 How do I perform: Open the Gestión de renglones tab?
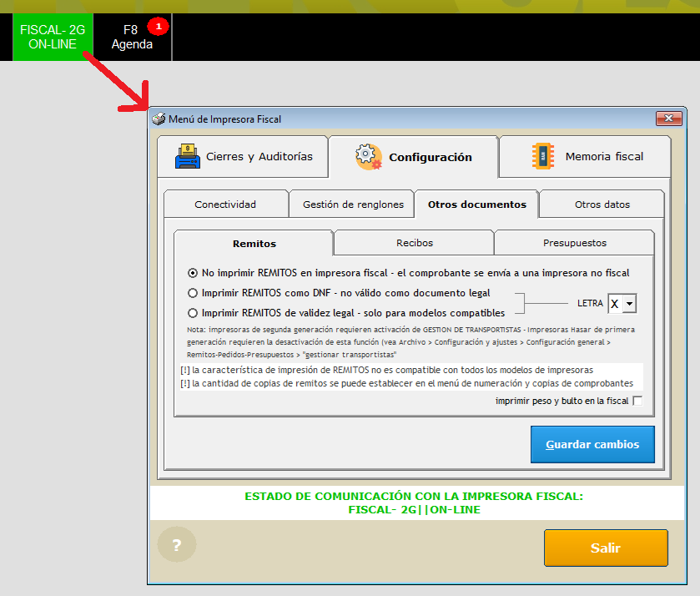(x=352, y=204)
